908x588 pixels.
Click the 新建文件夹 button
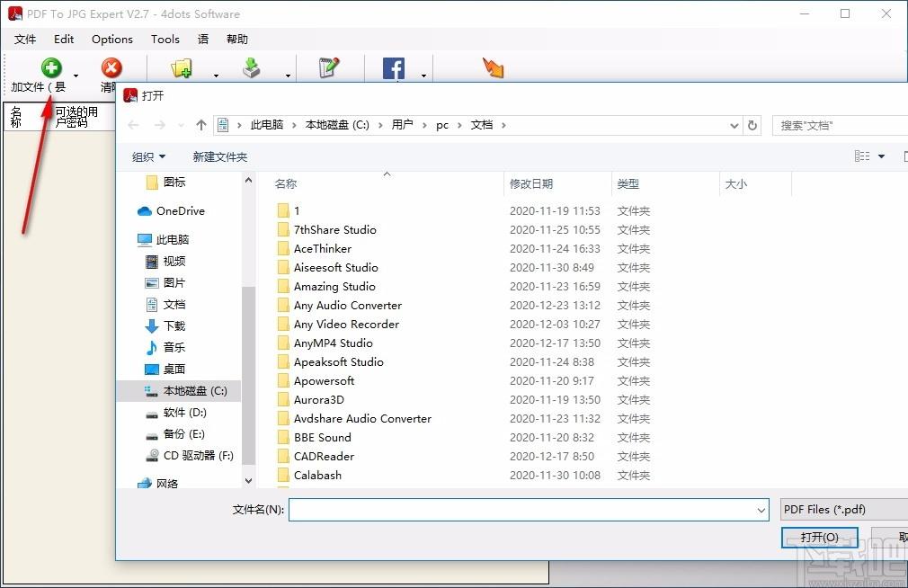pos(220,157)
